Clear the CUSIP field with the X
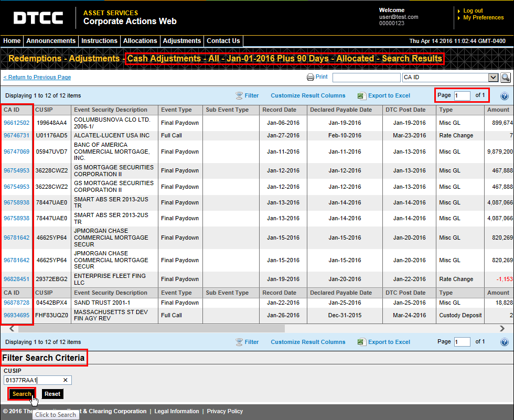This screenshot has width=514, height=420. (x=65, y=380)
